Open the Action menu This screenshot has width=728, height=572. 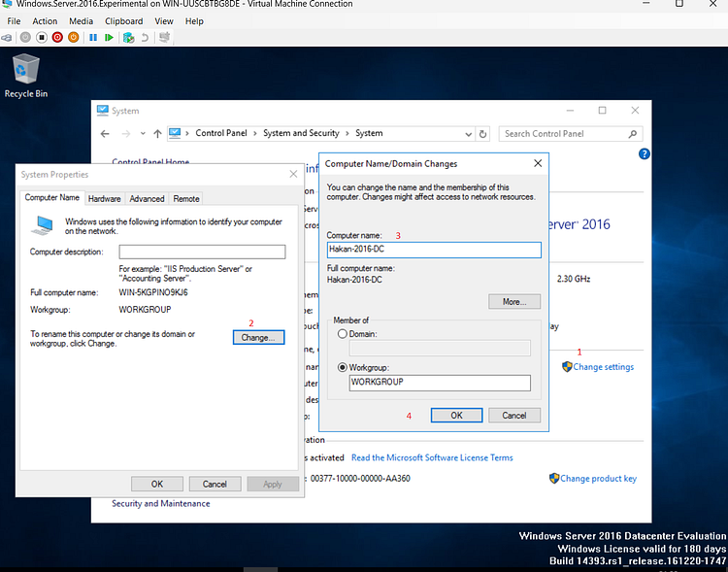tap(45, 21)
